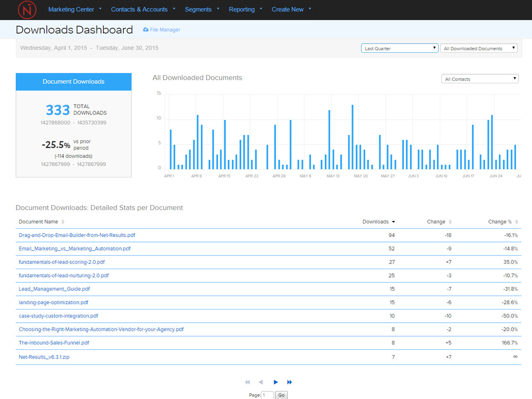The width and height of the screenshot is (532, 399).
Task: Click the Wednesday, April 1, 2015 start date
Action: pyautogui.click(x=54, y=48)
